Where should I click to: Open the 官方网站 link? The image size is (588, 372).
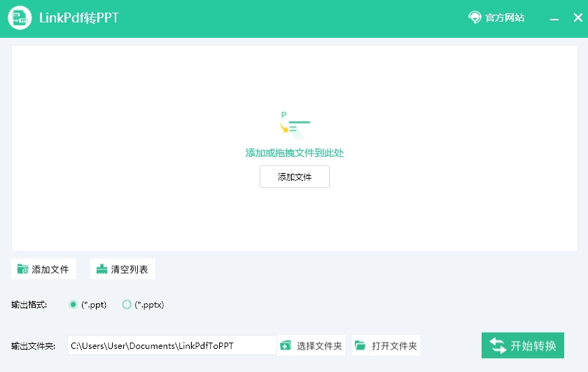coord(505,18)
